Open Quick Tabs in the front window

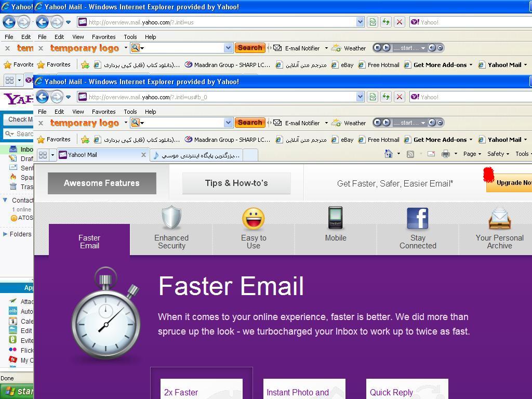[x=43, y=155]
